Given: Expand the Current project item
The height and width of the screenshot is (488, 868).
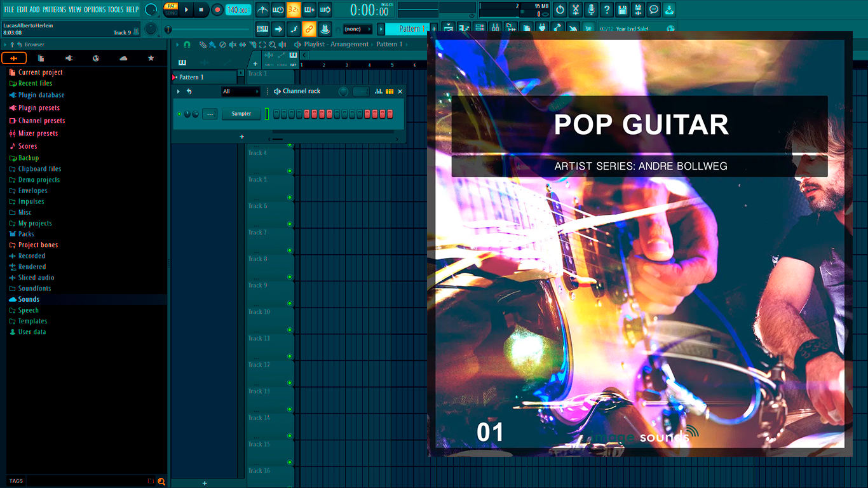Looking at the screenshot, I should (40, 72).
